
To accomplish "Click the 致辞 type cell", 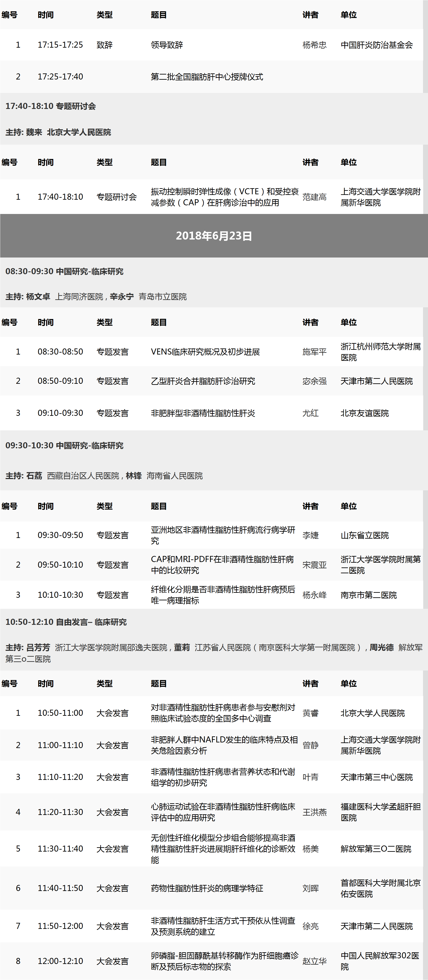I will [x=104, y=45].
